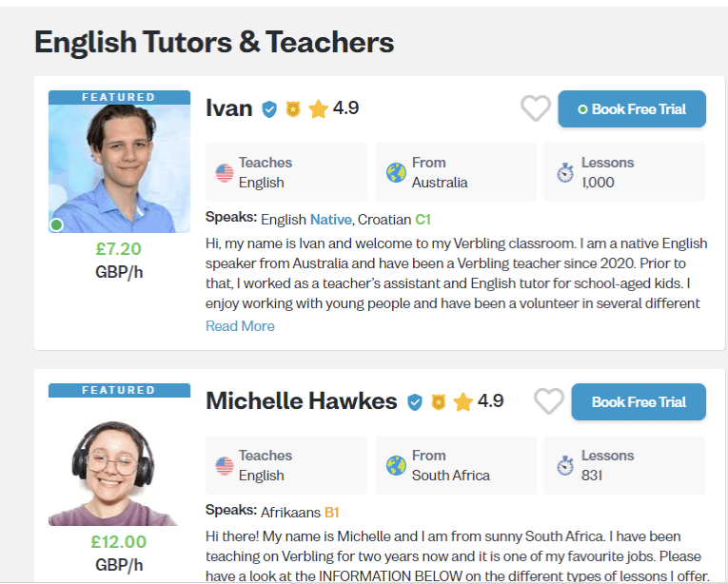
Task: Click Michelle Hawkes' gold badge icon
Action: click(438, 402)
